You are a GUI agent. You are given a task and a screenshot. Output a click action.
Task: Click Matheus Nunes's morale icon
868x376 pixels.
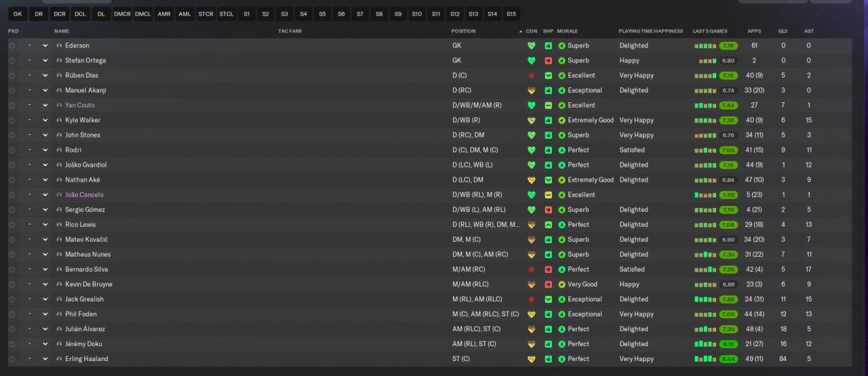[x=561, y=254]
